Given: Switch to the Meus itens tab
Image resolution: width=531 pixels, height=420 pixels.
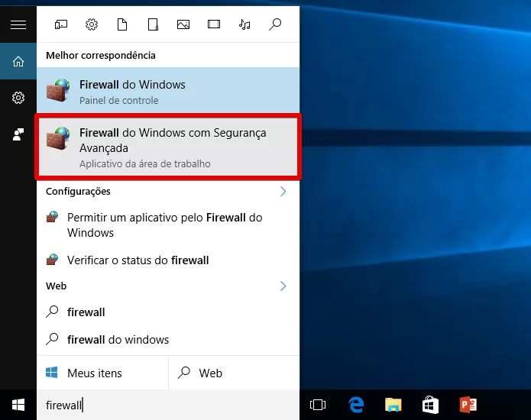Looking at the screenshot, I should (x=102, y=373).
